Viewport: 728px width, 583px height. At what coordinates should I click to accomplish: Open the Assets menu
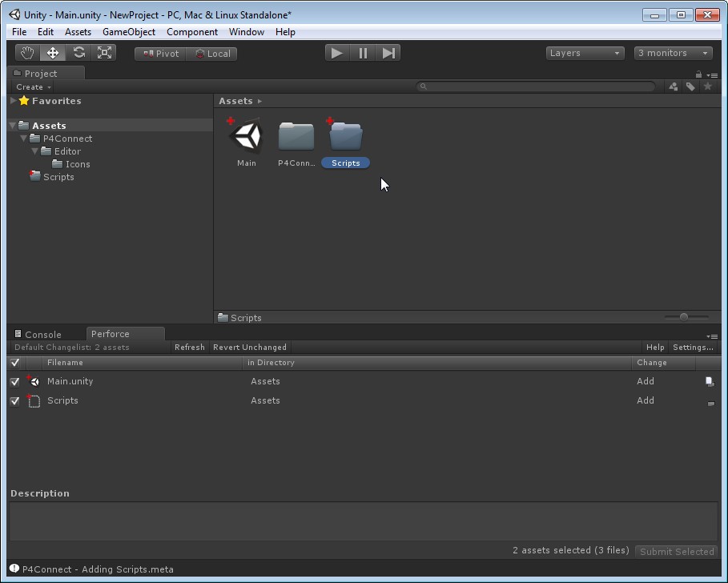(78, 31)
